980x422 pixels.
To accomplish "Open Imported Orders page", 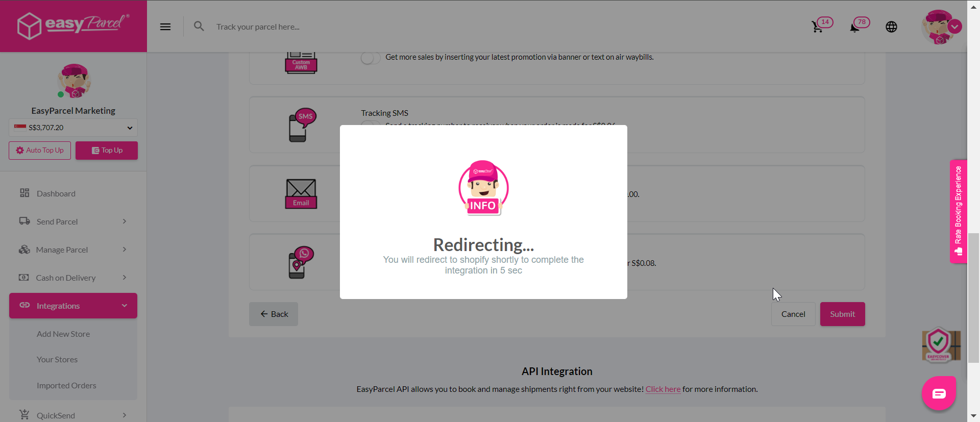I will [x=66, y=386].
